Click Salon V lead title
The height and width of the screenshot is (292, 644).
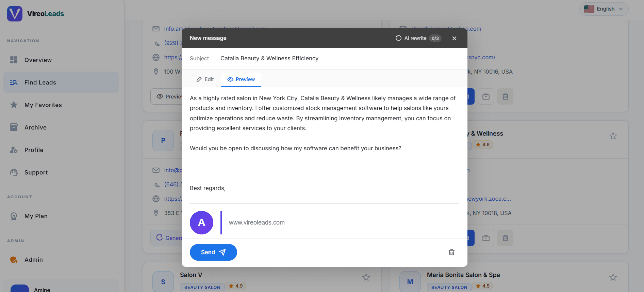pyautogui.click(x=191, y=275)
